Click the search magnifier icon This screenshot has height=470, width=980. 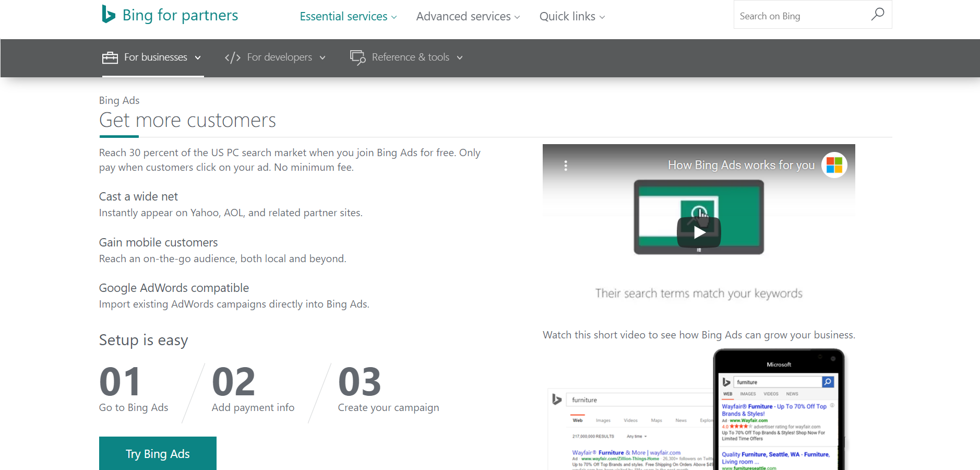click(878, 14)
